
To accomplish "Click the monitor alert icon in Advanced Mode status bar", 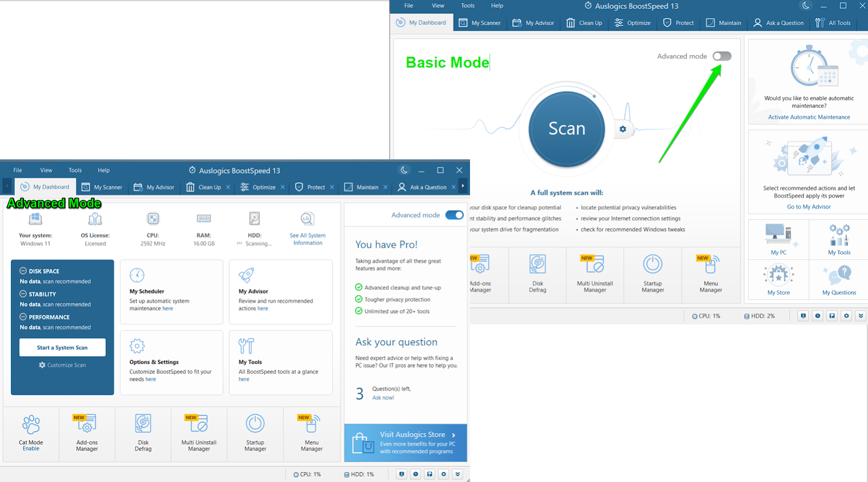I will tap(401, 474).
